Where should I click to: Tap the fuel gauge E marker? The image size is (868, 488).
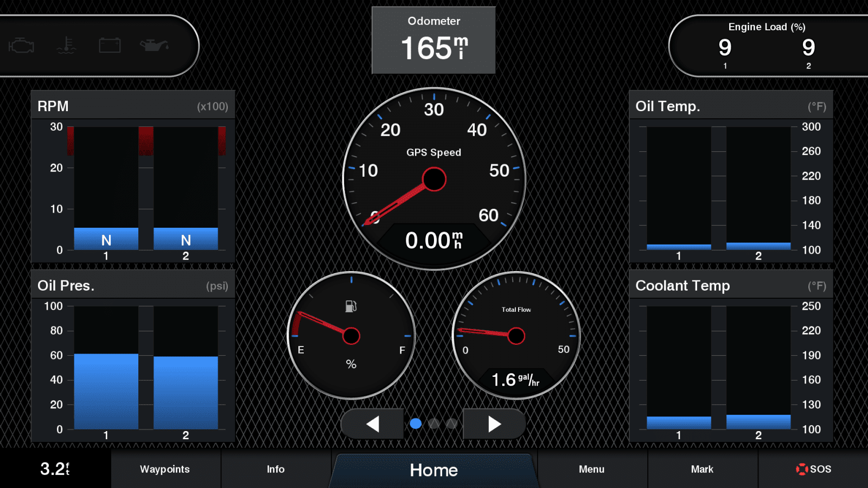coord(301,350)
